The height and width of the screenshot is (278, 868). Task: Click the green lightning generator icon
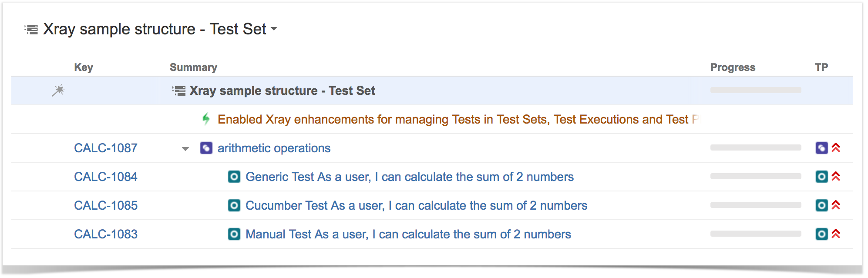[206, 119]
